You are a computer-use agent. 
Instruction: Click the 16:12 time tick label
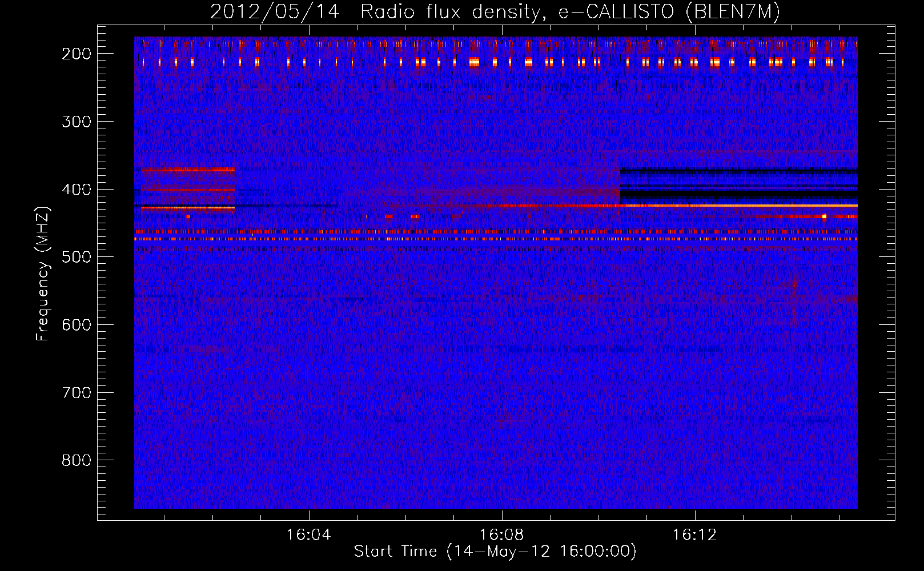click(695, 535)
